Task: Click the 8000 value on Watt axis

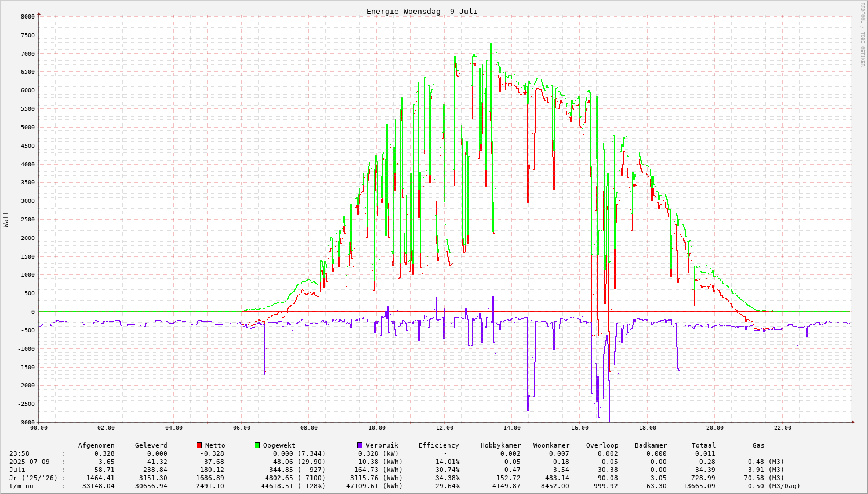Action: point(27,17)
